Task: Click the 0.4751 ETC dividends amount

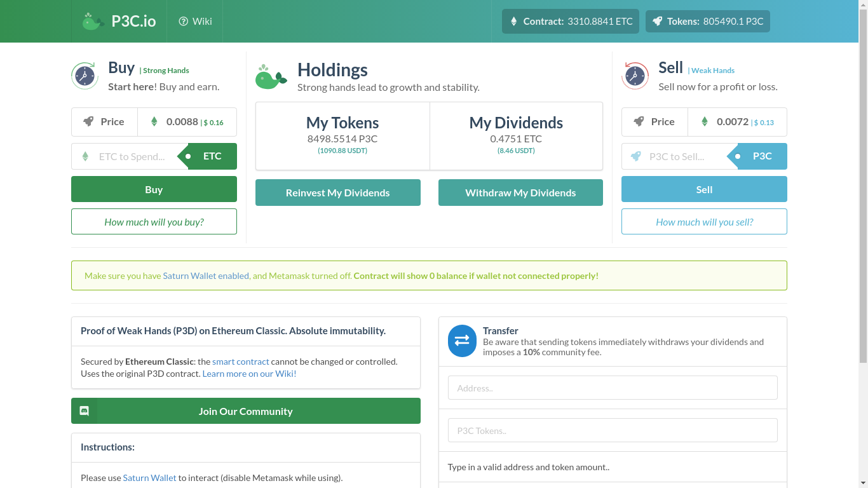Action: click(x=516, y=139)
